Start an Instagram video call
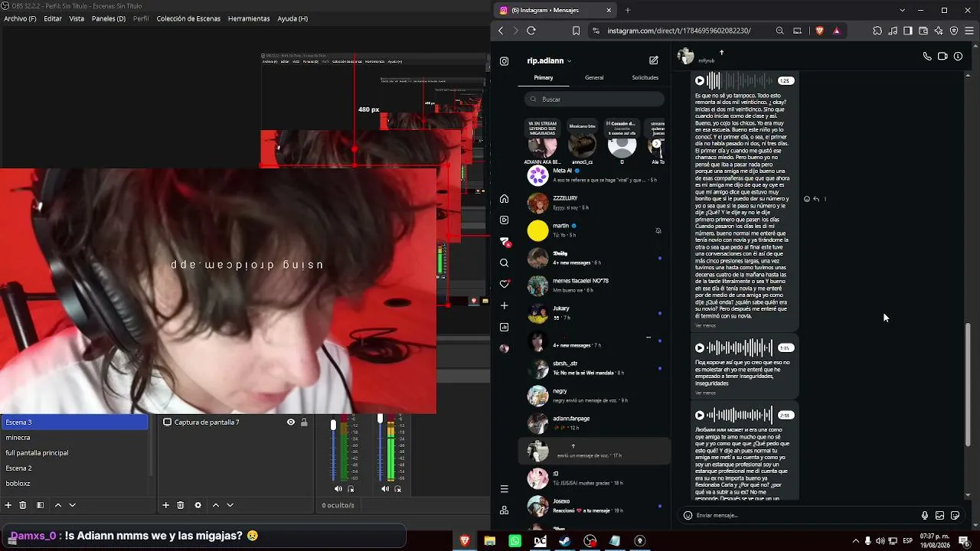980x551 pixels. click(x=942, y=56)
